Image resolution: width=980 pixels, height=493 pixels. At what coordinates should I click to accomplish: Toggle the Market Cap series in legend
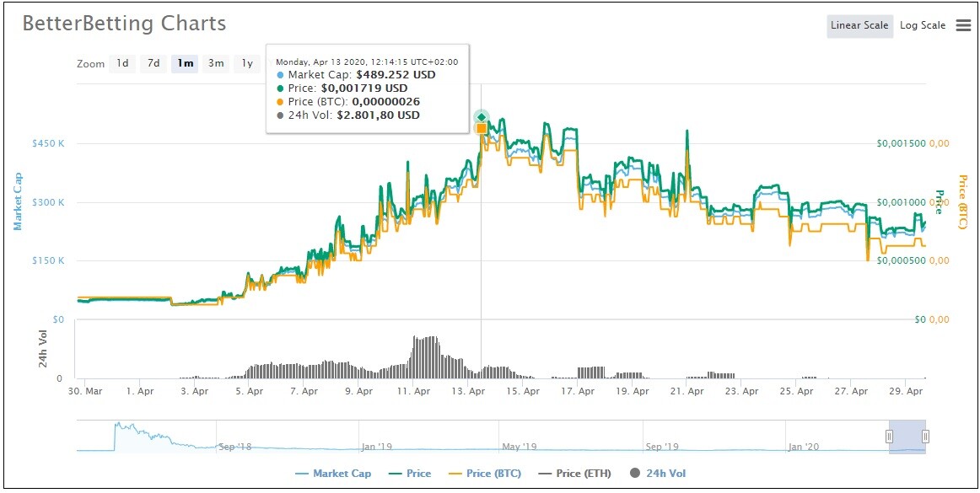point(332,474)
